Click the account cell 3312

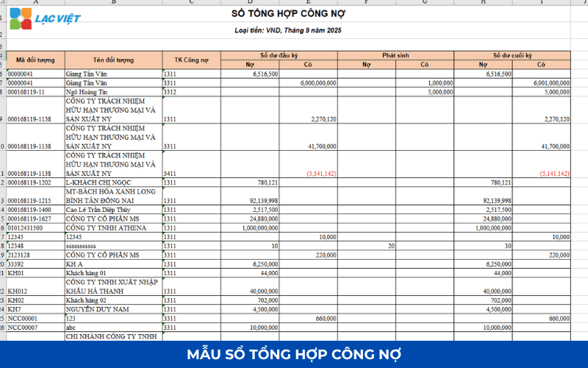(192, 92)
